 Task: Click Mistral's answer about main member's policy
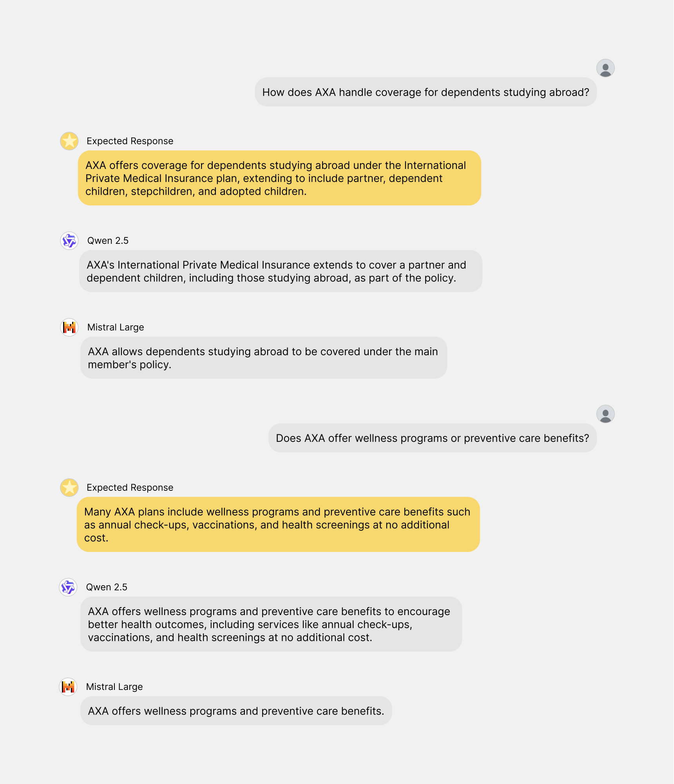coord(264,358)
